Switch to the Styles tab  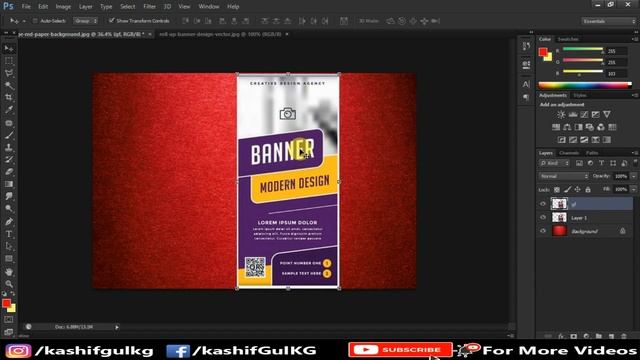tap(580, 96)
